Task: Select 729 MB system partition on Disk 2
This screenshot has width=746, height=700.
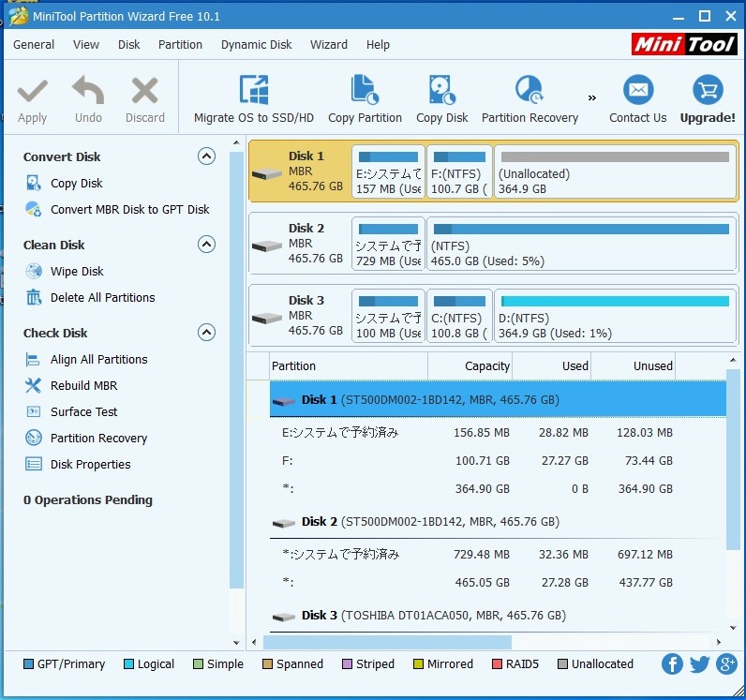Action: [388, 244]
